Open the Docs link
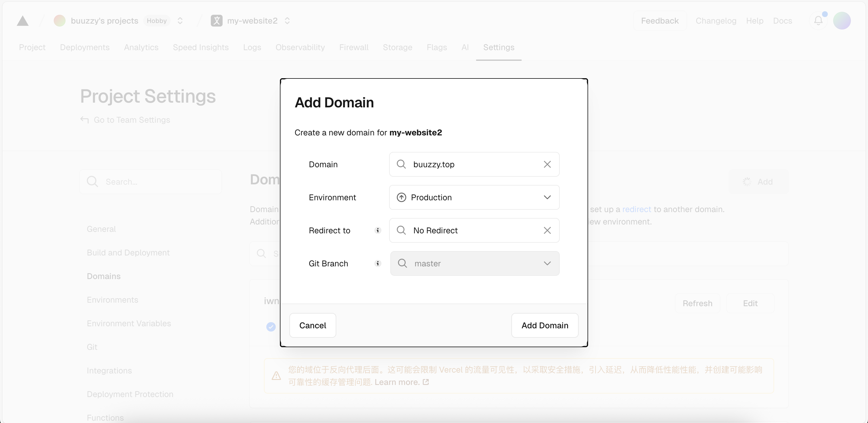This screenshot has height=423, width=868. tap(782, 21)
